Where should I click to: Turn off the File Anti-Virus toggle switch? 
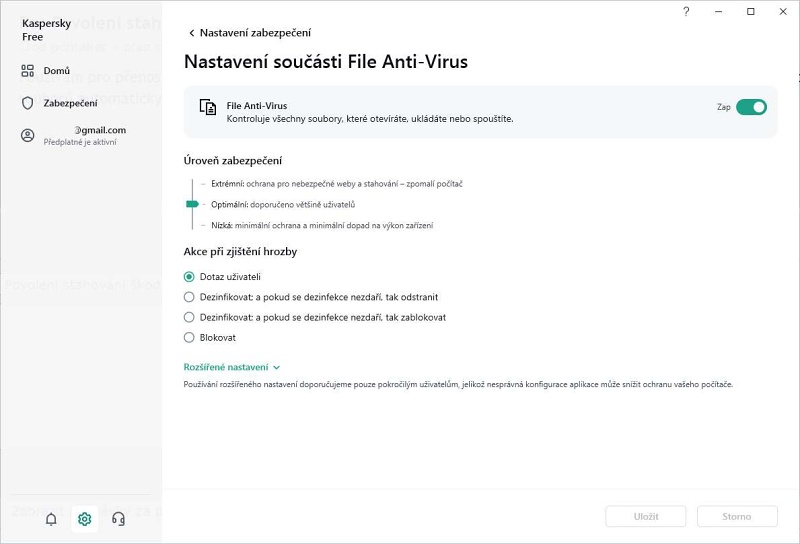[751, 107]
